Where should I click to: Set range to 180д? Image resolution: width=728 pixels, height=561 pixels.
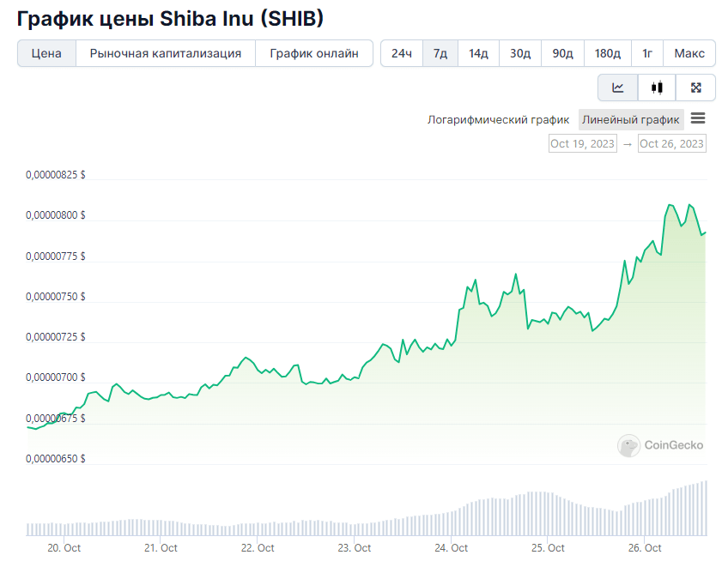[608, 53]
